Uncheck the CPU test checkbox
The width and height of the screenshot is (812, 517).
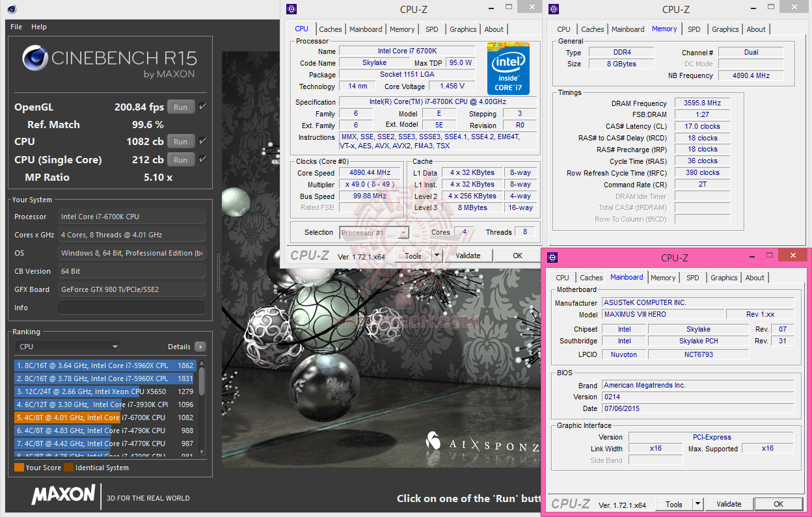coord(203,141)
